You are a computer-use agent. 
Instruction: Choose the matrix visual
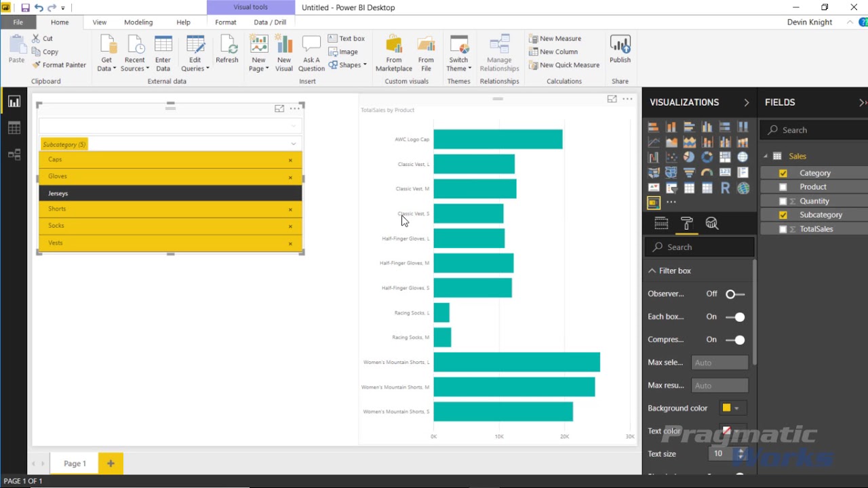tap(707, 188)
